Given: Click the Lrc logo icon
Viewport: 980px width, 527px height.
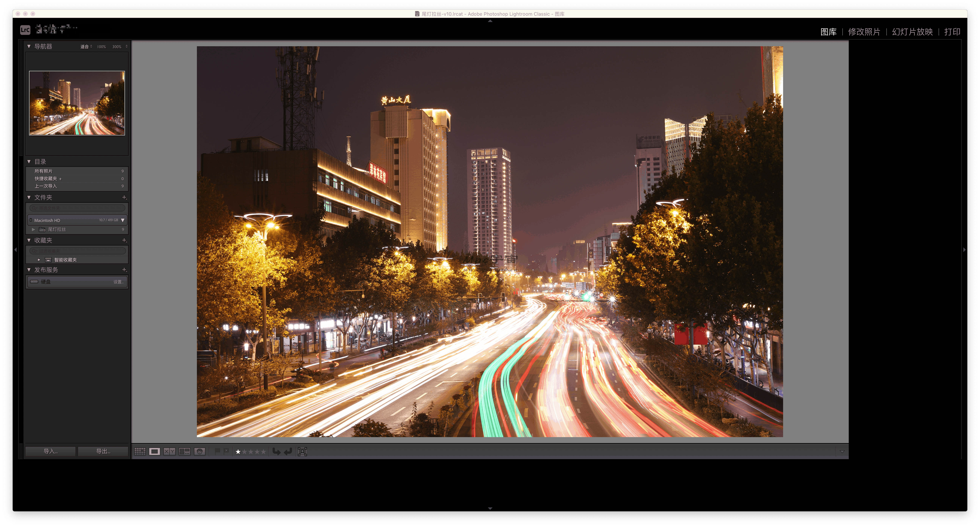Looking at the screenshot, I should click(25, 30).
